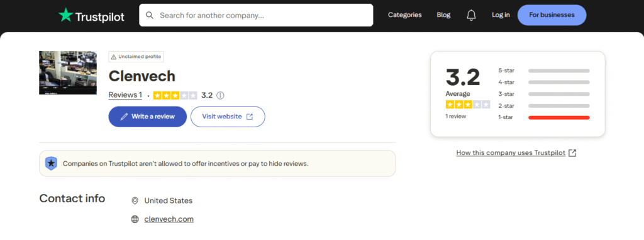This screenshot has height=240, width=644.
Task: Click the Clenvech company name heading
Action: (142, 76)
